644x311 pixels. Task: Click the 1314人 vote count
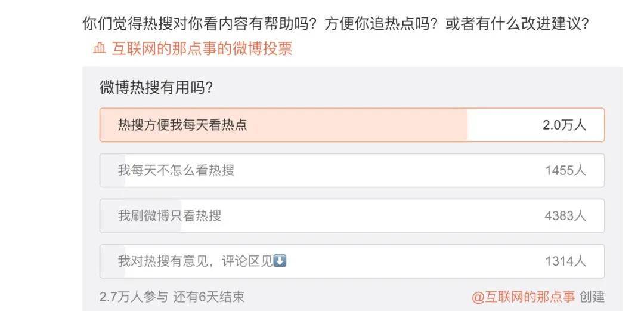click(x=565, y=261)
